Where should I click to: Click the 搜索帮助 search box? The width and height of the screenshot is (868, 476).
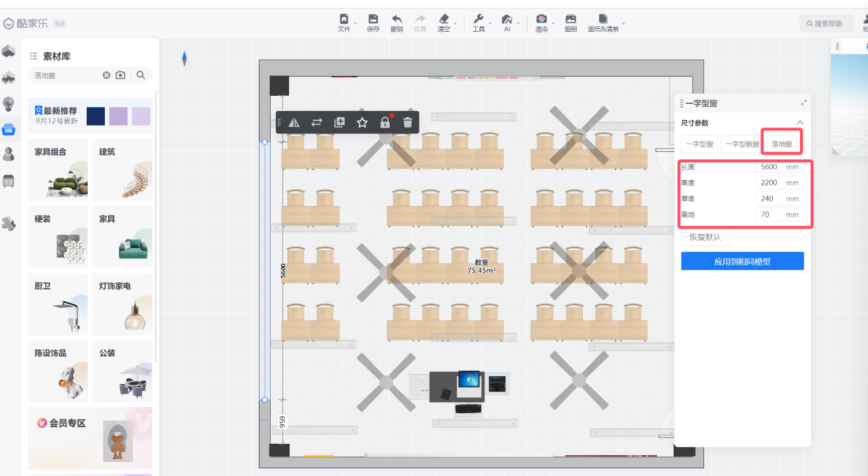(x=826, y=24)
